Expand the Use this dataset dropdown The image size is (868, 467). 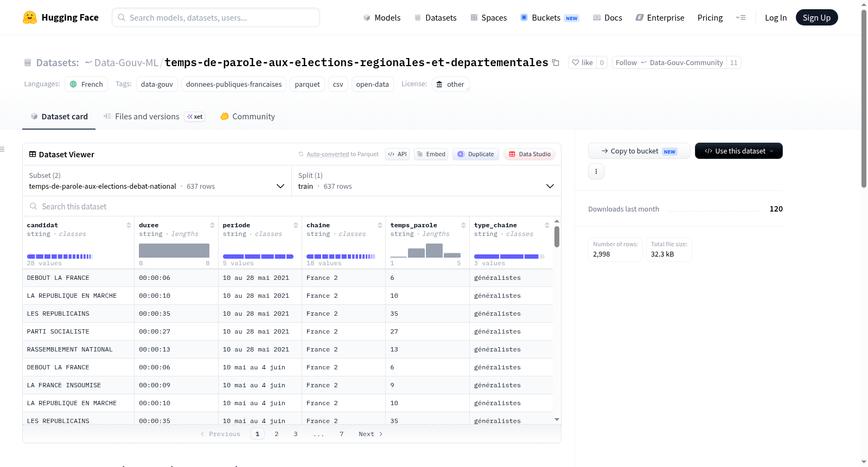[x=739, y=151]
